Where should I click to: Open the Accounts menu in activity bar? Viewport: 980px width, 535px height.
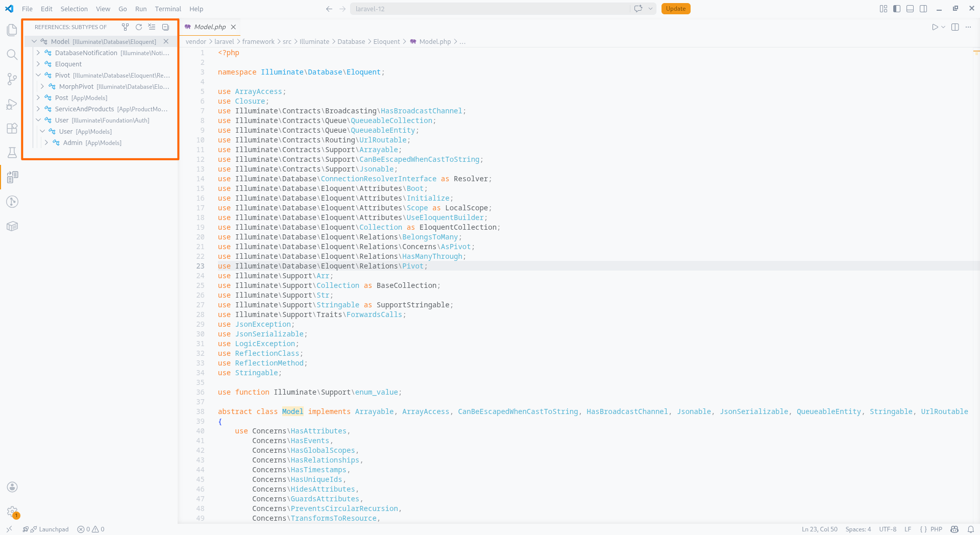pyautogui.click(x=12, y=487)
